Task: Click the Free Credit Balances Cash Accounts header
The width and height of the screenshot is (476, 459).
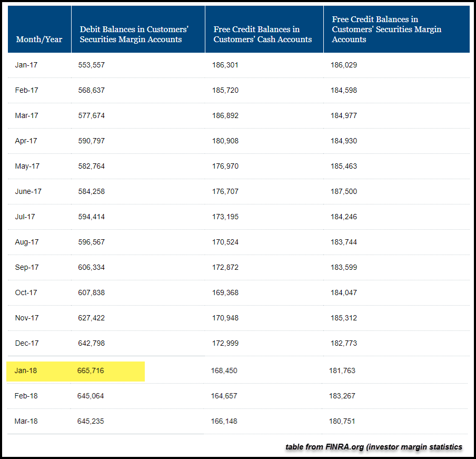Action: [263, 34]
